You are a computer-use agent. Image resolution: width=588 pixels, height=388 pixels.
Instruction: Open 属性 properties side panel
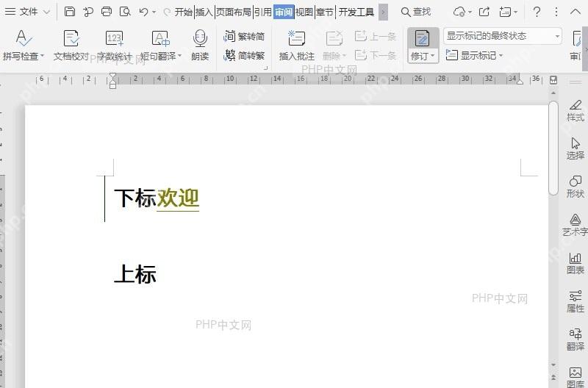coord(576,302)
